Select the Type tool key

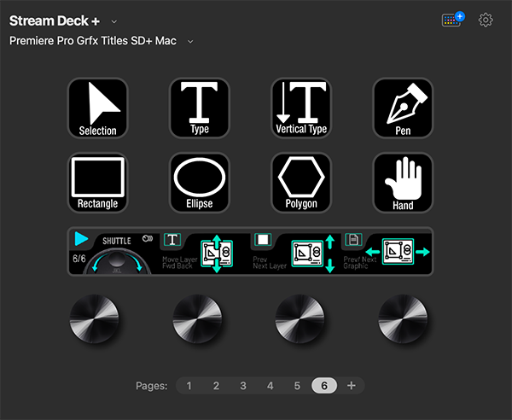point(200,108)
